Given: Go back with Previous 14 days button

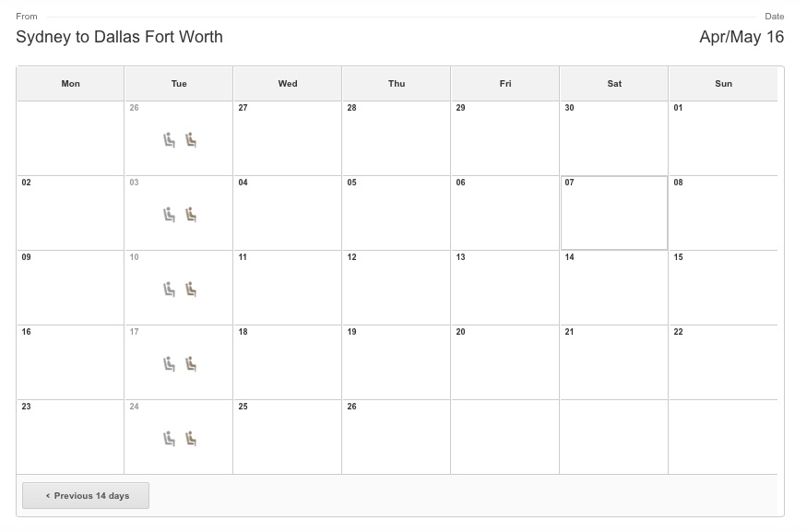Looking at the screenshot, I should (x=86, y=495).
